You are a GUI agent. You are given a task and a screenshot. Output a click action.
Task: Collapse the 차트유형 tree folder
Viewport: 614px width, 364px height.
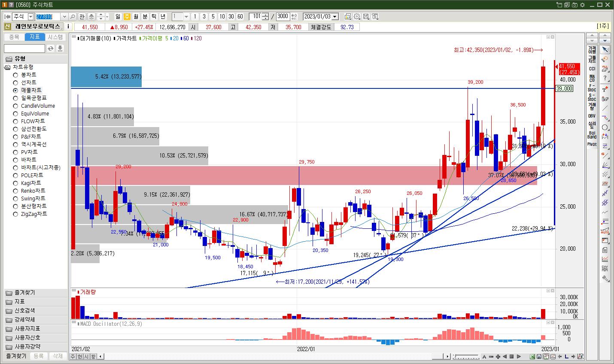click(7, 67)
